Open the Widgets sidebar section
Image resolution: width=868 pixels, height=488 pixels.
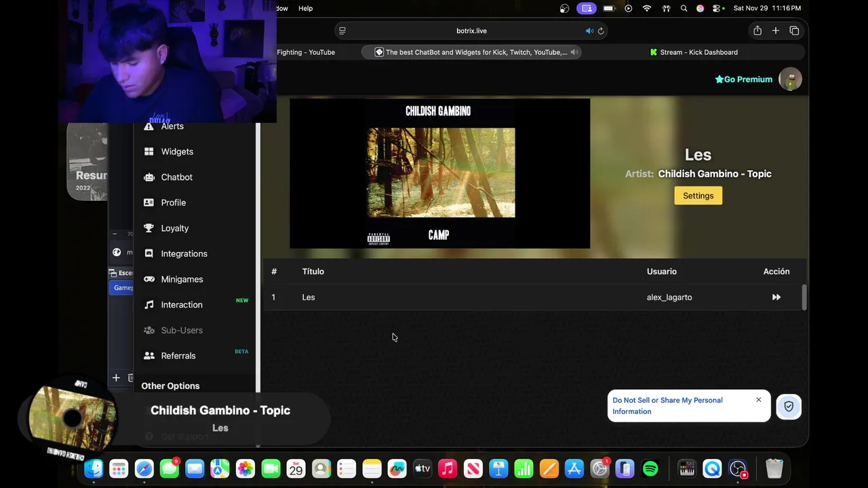177,152
